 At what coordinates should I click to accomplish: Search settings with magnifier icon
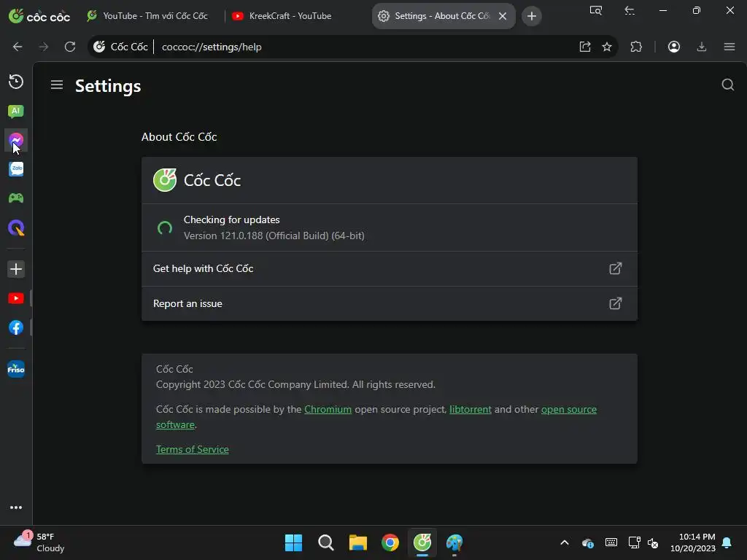tap(727, 85)
